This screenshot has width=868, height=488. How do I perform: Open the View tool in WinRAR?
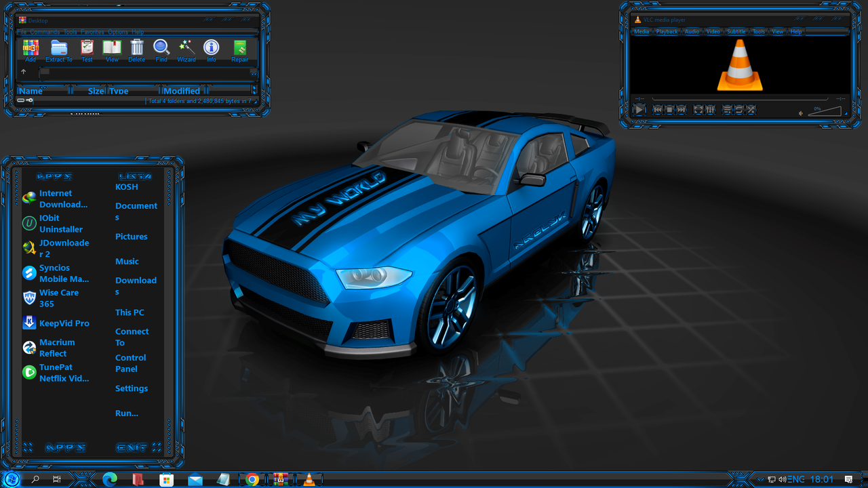point(112,51)
